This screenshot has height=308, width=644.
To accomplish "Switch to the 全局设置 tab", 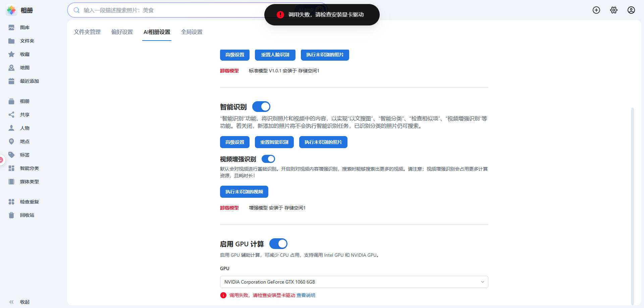I will click(x=192, y=32).
